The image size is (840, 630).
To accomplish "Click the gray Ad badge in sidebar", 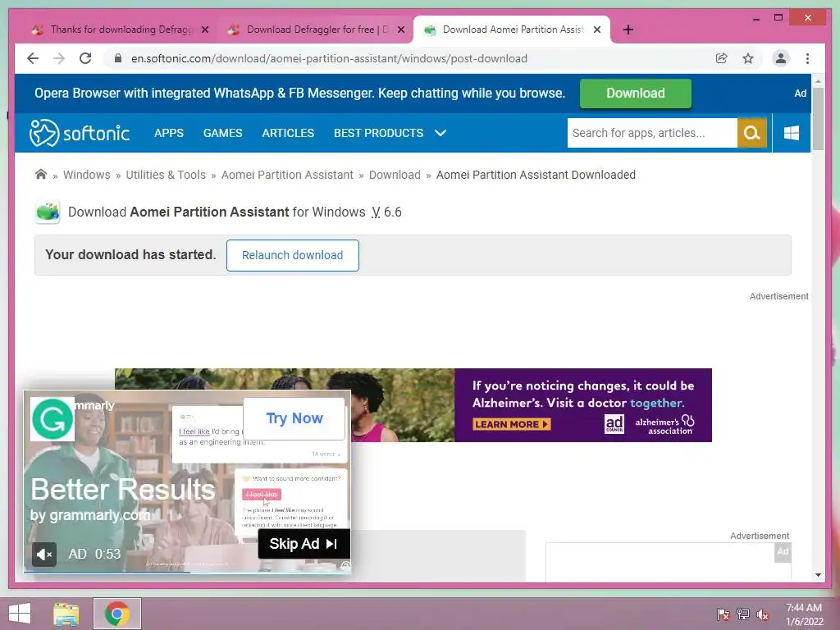I will [x=783, y=552].
